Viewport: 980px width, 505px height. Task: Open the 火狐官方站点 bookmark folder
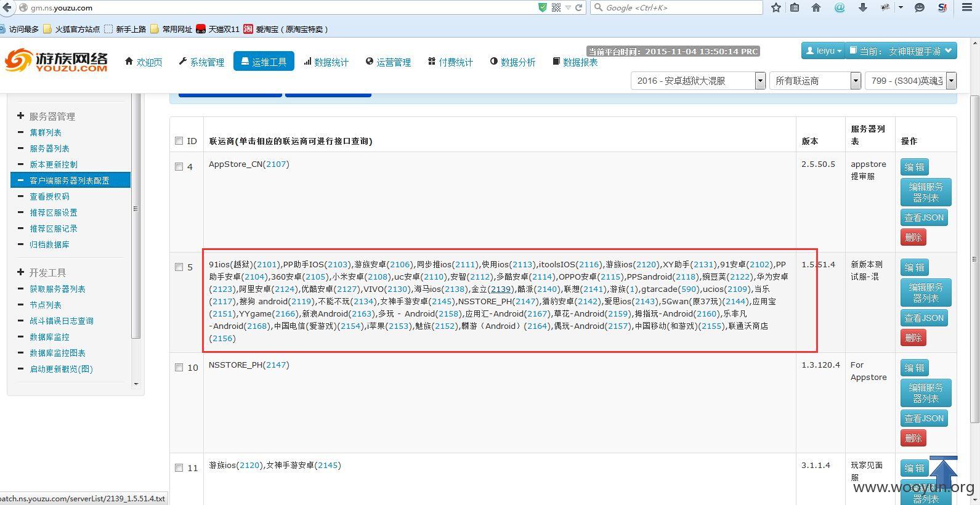point(72,29)
